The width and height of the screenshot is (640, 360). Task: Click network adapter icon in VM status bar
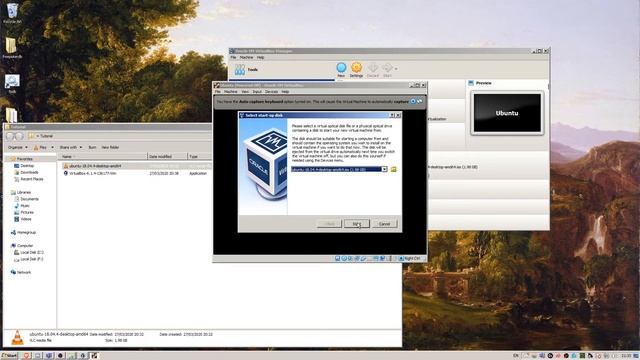point(357,258)
